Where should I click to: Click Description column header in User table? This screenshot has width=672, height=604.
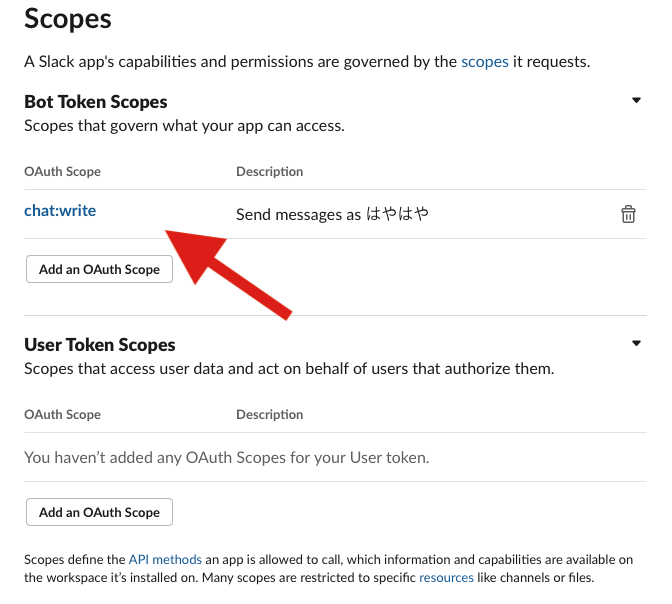[269, 415]
